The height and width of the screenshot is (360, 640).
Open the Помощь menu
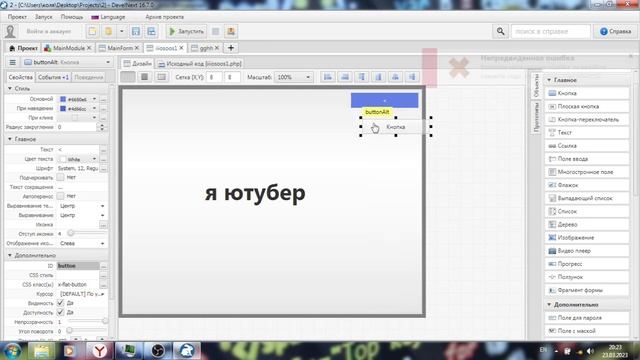coord(72,17)
